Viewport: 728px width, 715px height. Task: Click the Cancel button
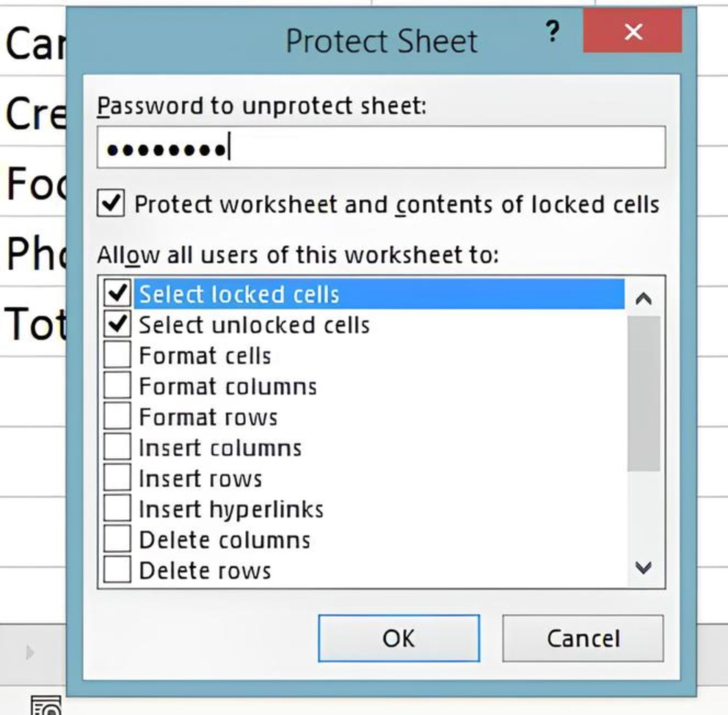[583, 638]
